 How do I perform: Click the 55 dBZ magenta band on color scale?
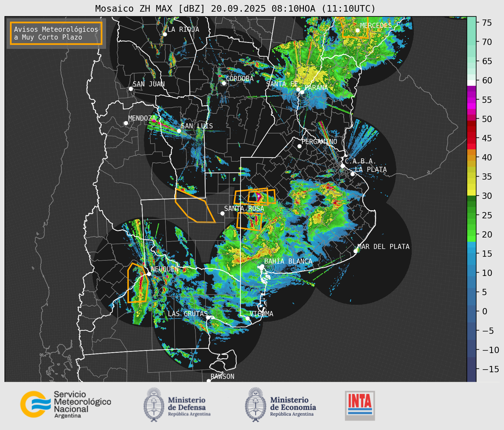(x=471, y=100)
